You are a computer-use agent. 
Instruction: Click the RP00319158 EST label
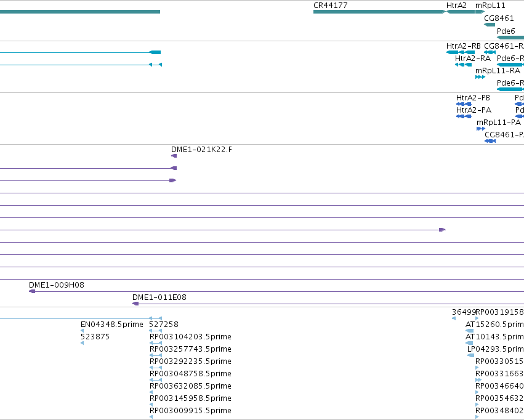click(x=499, y=312)
